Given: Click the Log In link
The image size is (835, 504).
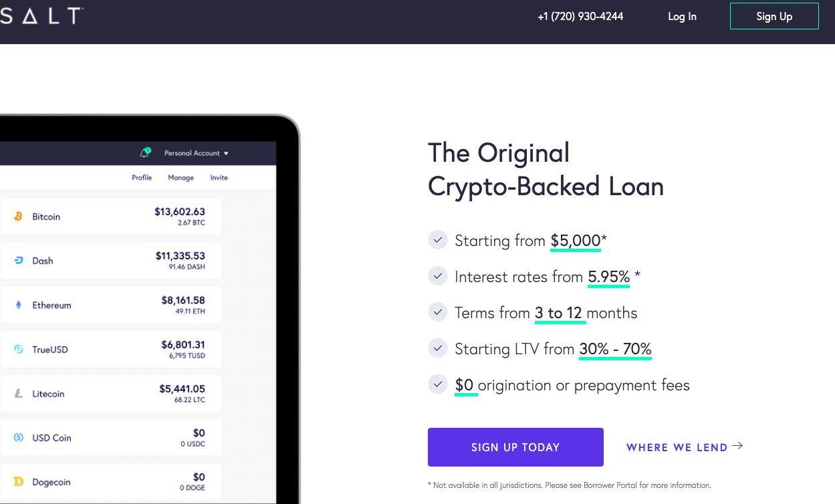Looking at the screenshot, I should (x=682, y=17).
